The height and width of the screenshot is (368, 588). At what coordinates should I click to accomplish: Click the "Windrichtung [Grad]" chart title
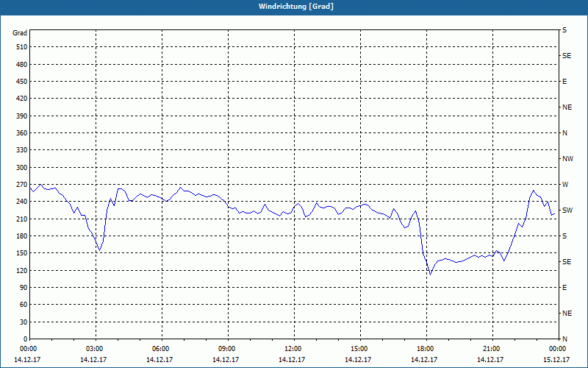[296, 7]
